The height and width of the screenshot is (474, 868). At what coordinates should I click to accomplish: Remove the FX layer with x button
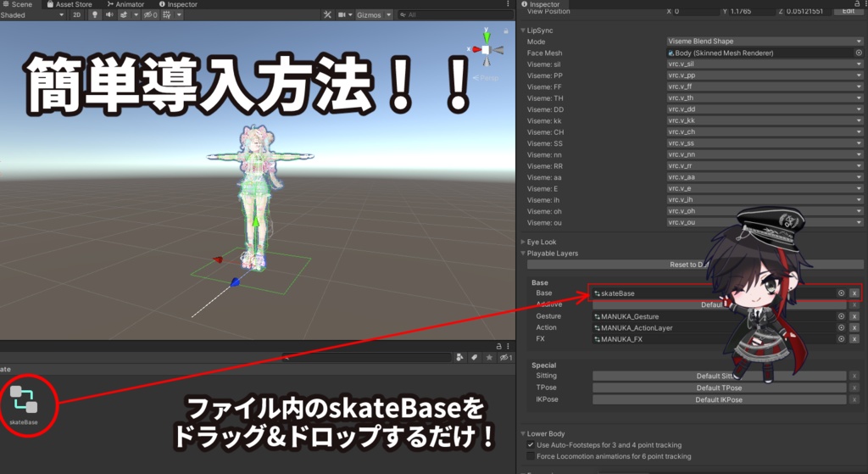pos(854,339)
